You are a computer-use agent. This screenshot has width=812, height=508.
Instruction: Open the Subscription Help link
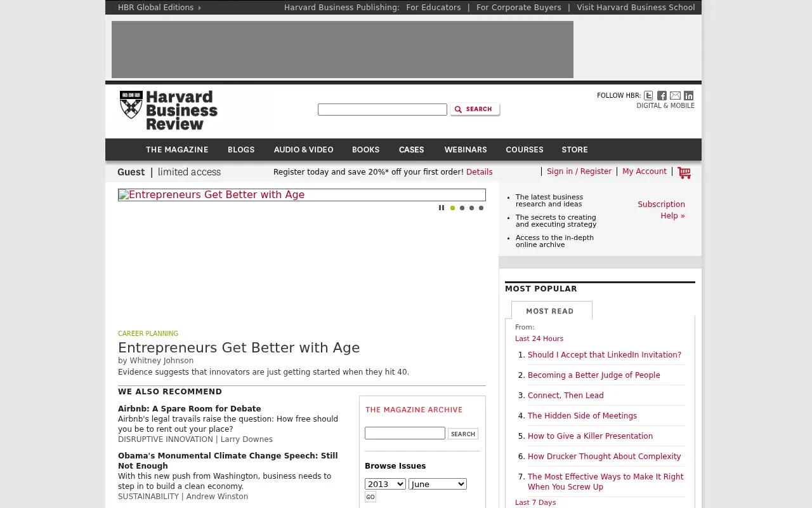pyautogui.click(x=661, y=210)
